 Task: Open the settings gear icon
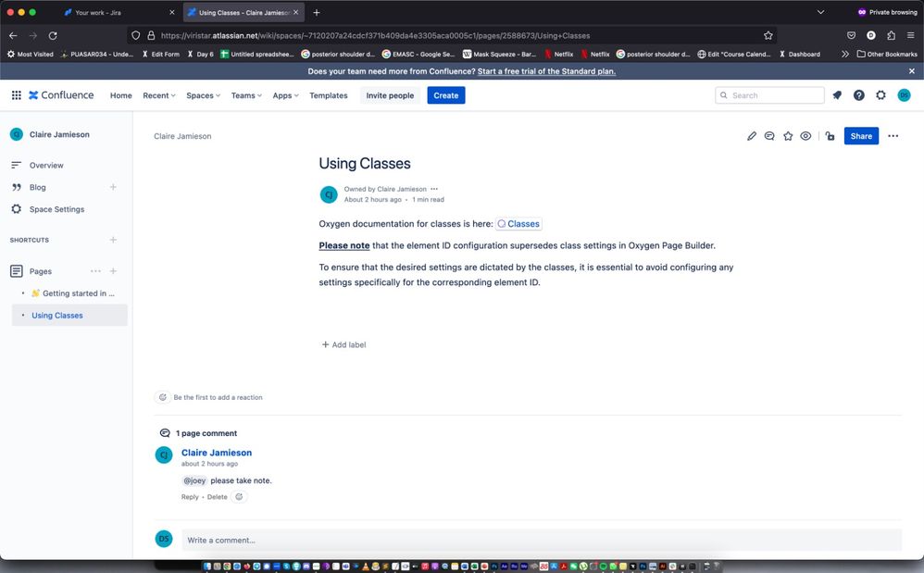tap(880, 94)
